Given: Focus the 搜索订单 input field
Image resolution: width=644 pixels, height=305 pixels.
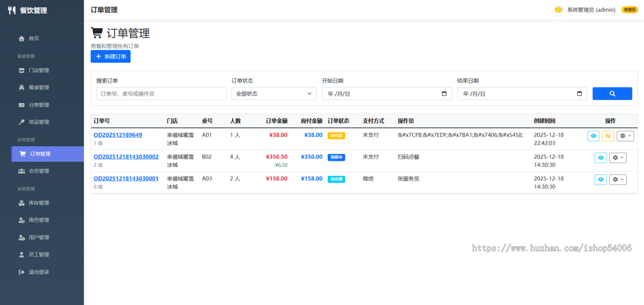Looking at the screenshot, I should [162, 94].
